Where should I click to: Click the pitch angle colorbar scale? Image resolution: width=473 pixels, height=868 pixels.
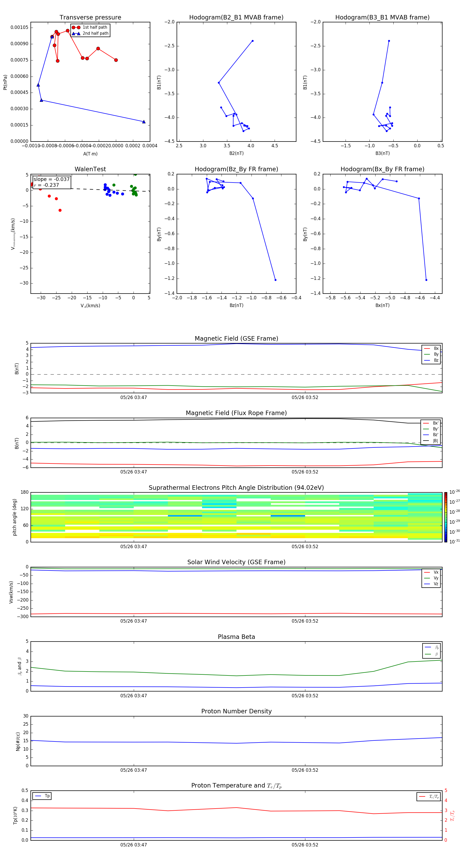[x=446, y=517]
